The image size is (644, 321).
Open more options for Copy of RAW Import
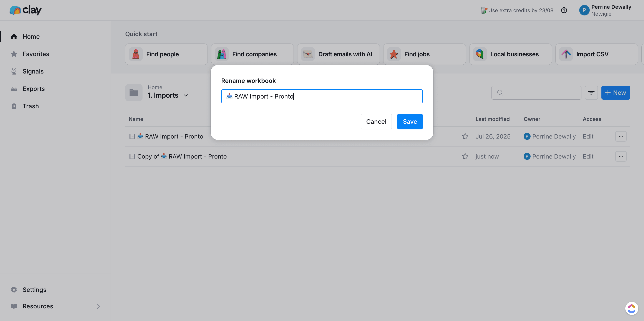[x=621, y=156]
